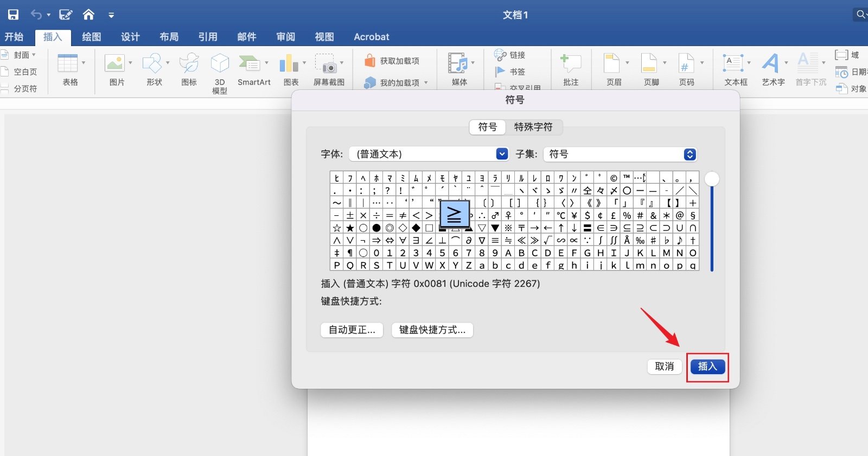Click the Search magnifier icon
868x456 pixels.
[x=860, y=15]
